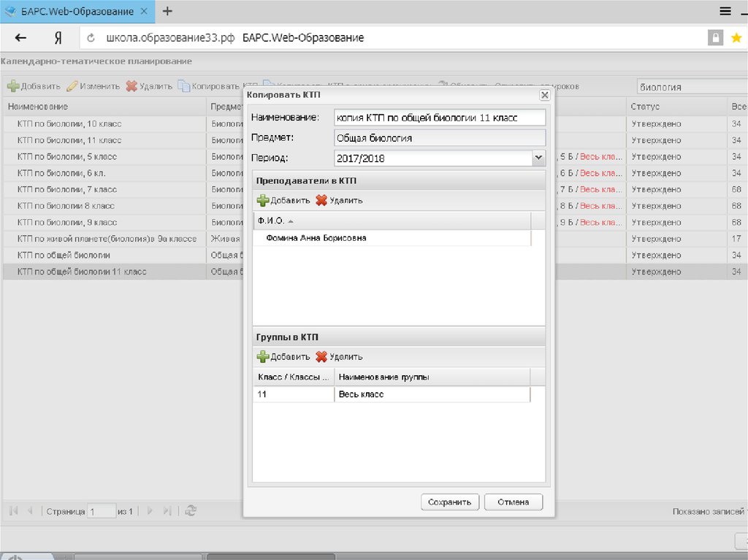Delete teacher in Преподаватели в КТП section
This screenshot has height=560, width=748.
(x=339, y=200)
